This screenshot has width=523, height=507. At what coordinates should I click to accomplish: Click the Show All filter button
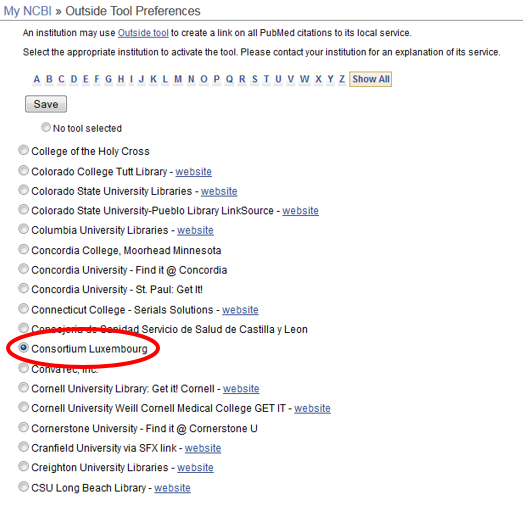tap(371, 79)
